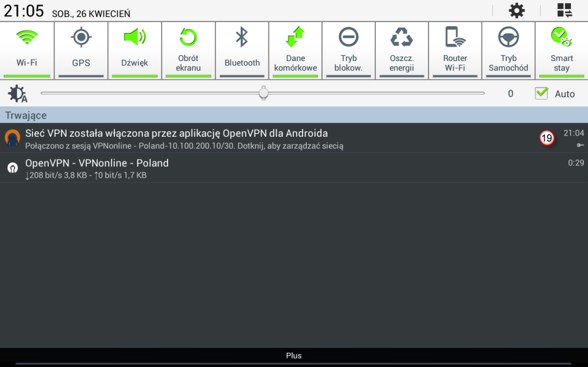Enable Tryb Samochód driving mode

pyautogui.click(x=508, y=50)
